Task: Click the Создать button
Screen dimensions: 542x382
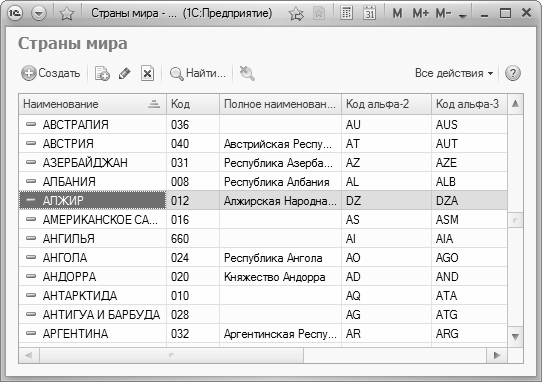Action: click(50, 73)
